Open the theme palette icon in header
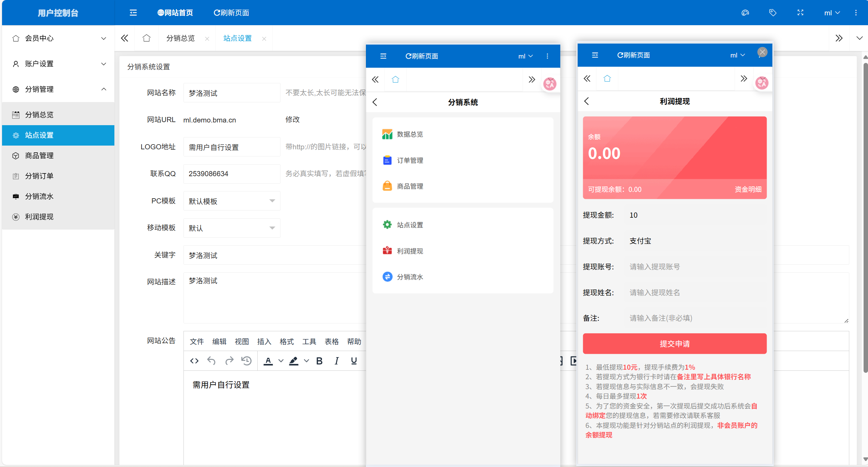 click(745, 13)
